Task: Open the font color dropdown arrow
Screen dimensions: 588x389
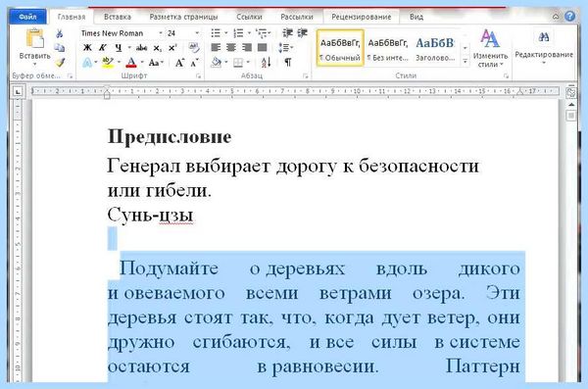Action: (x=142, y=63)
